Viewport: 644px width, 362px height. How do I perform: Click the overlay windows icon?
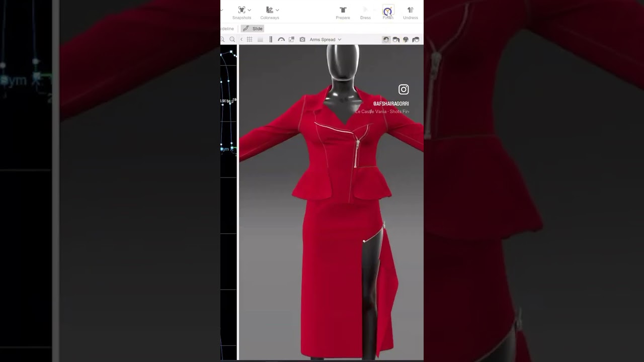[291, 39]
